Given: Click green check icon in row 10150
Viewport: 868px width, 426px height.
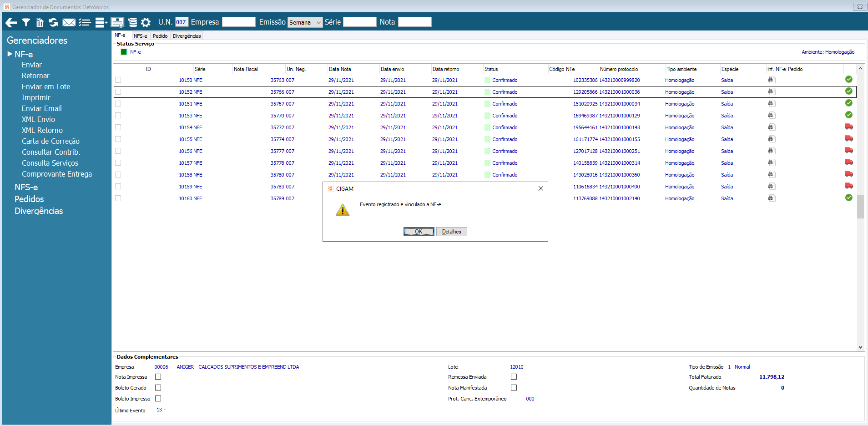Looking at the screenshot, I should (849, 79).
